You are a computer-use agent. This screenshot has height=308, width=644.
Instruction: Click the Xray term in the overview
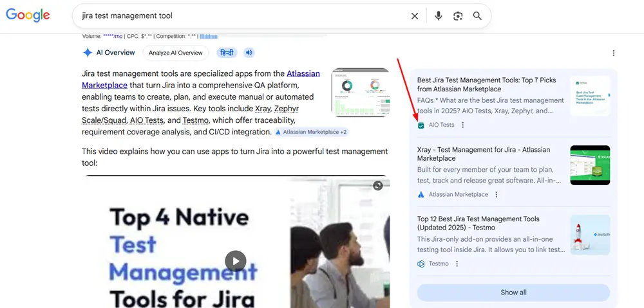[263, 109]
